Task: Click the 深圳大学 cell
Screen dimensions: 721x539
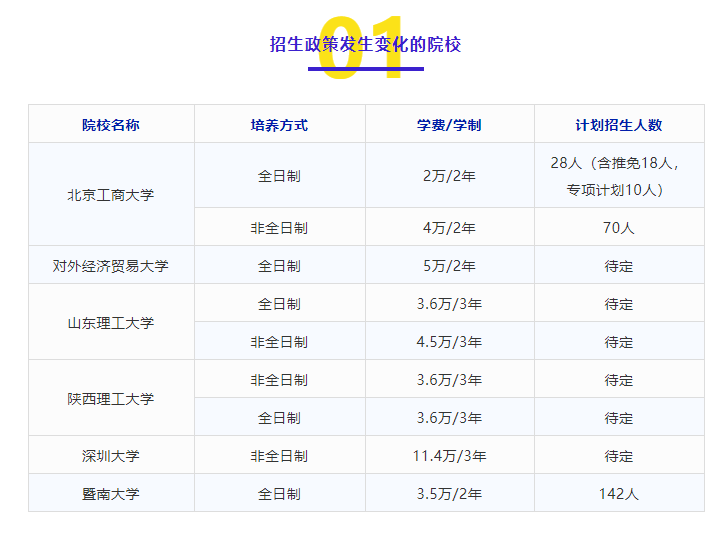Action: click(111, 456)
